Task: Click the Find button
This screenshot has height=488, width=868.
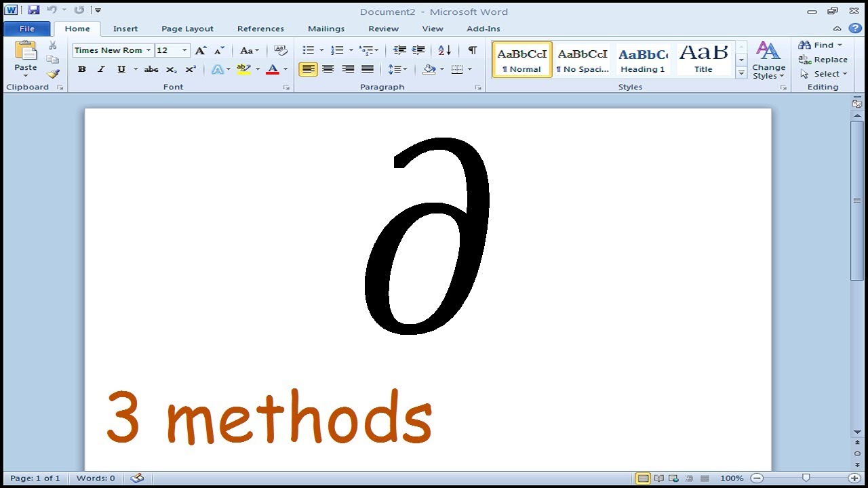Action: [x=821, y=45]
